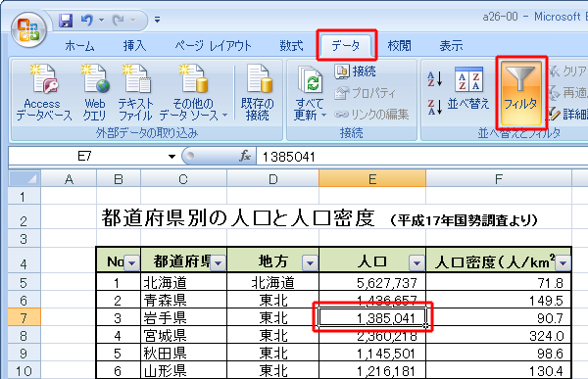Select population cell 1,145,501
Screen dimensions: 588x379
tap(372, 354)
